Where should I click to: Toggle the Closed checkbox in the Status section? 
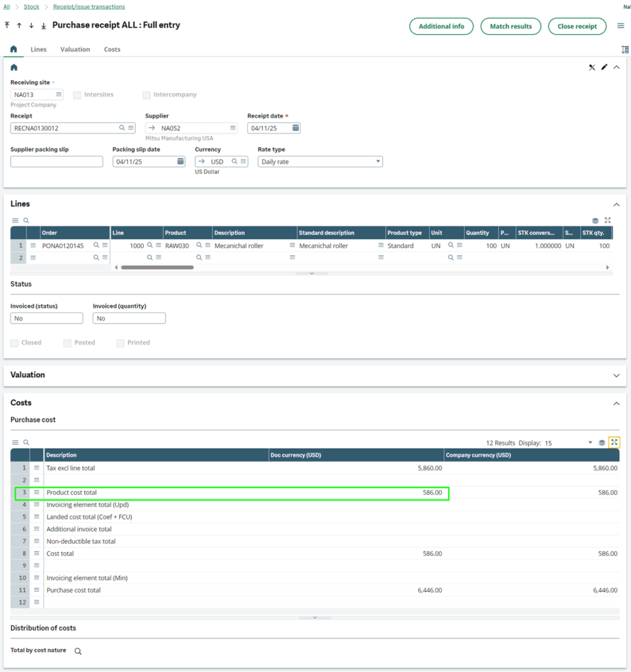tap(14, 342)
